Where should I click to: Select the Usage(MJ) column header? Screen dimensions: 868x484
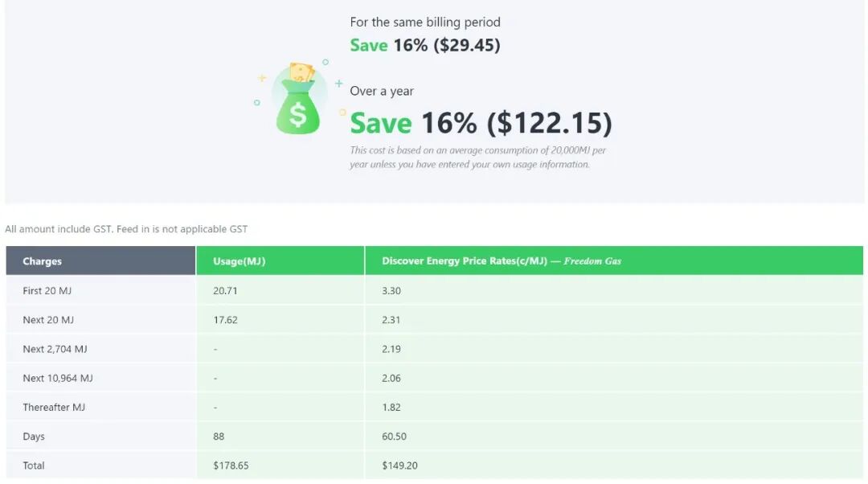point(280,260)
